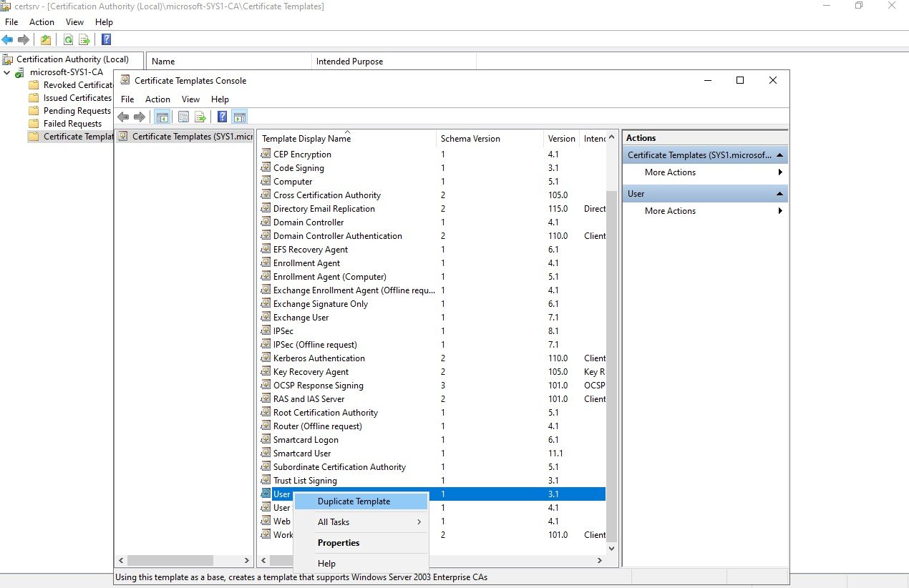The image size is (909, 588).
Task: Collapse the Certificate Templates section in Actions pane
Action: point(780,155)
